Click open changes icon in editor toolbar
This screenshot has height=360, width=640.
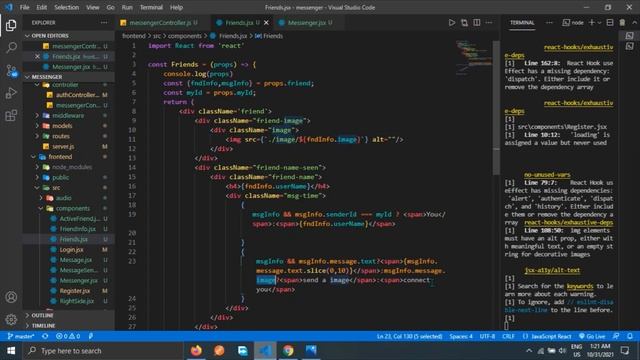tap(464, 22)
